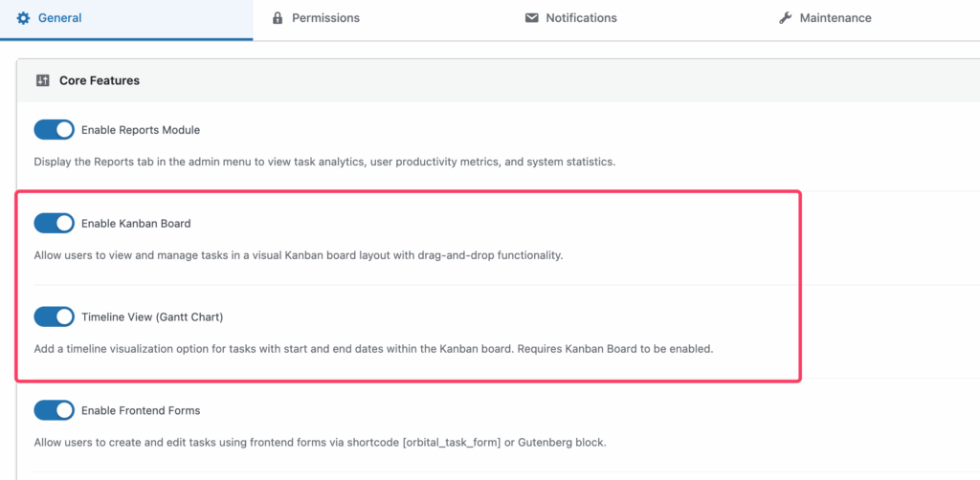
Task: Disable the Enable Reports Module toggle
Action: 54,130
